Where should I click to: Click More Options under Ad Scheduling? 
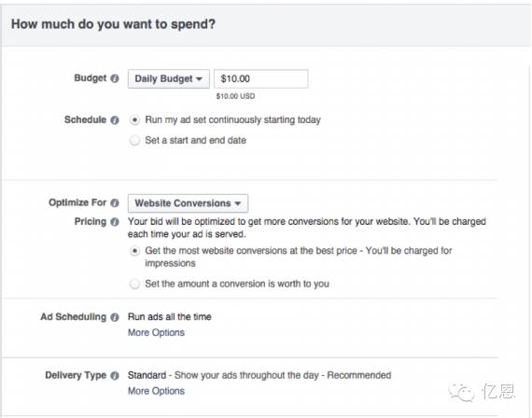pos(156,333)
